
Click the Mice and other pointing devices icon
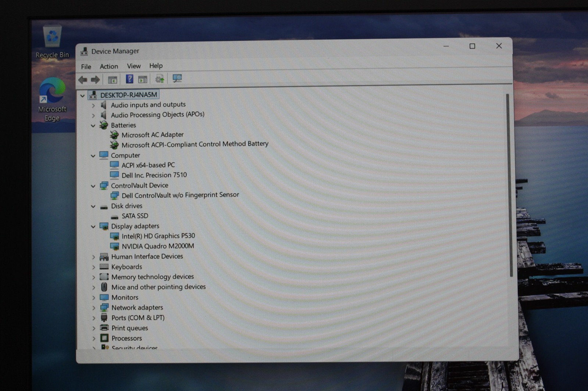(104, 287)
